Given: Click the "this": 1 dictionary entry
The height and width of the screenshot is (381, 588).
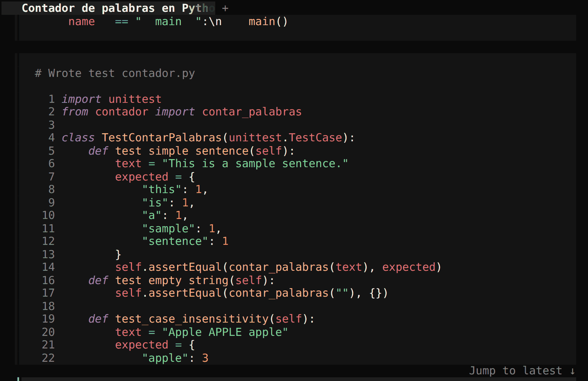Looking at the screenshot, I should pyautogui.click(x=174, y=189).
